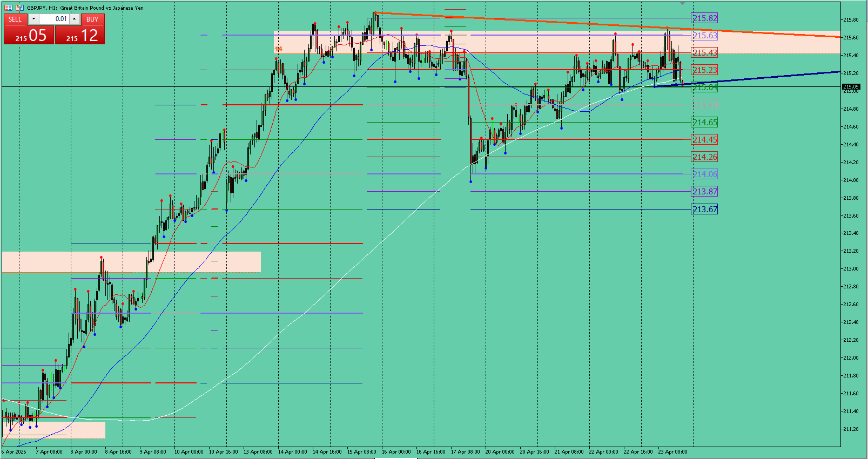868x459 pixels.
Task: Select the 215.43 price level label
Action: tap(705, 53)
